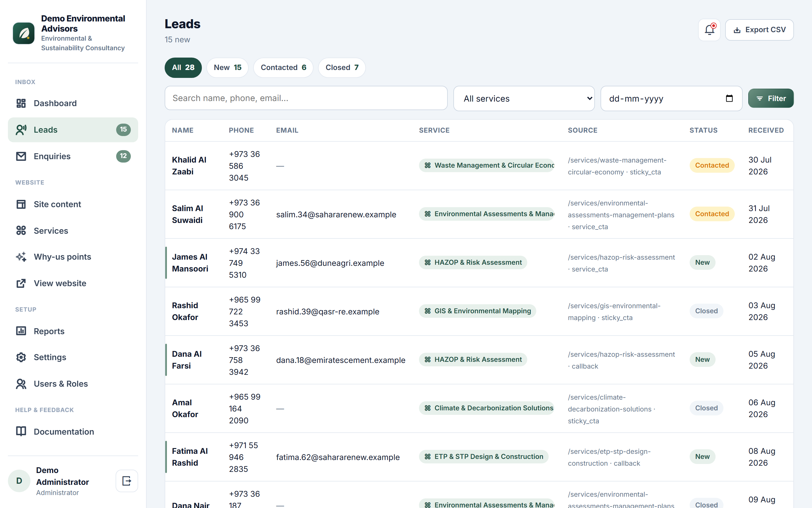
Task: Click the Export CSV button
Action: 759,30
